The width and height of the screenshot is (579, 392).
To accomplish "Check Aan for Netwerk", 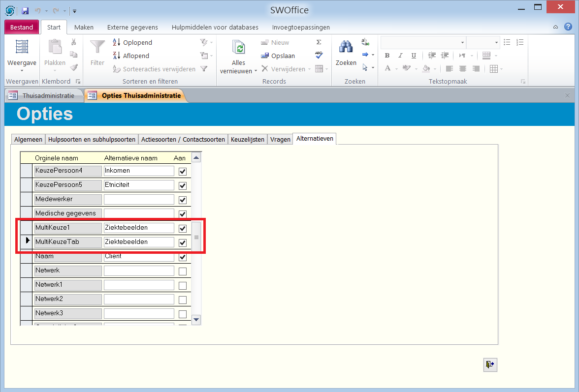I will 182,271.
